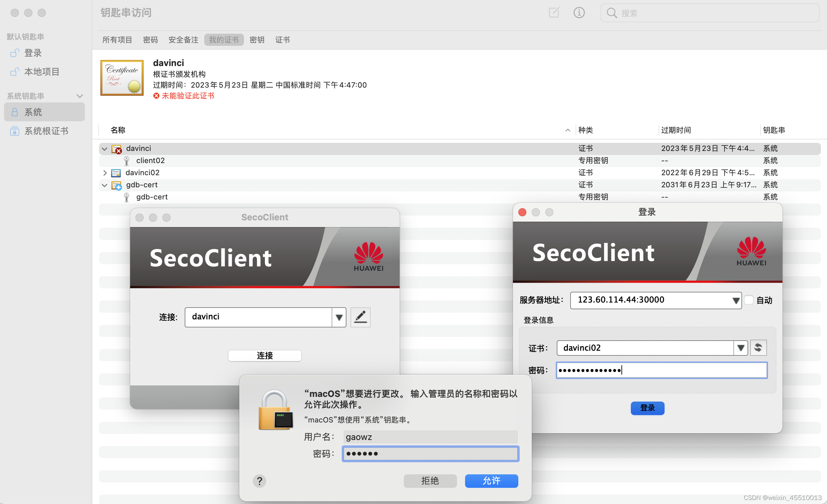Screen dimensions: 827x504
Task: Click the password field in macOS dialog
Action: (431, 454)
